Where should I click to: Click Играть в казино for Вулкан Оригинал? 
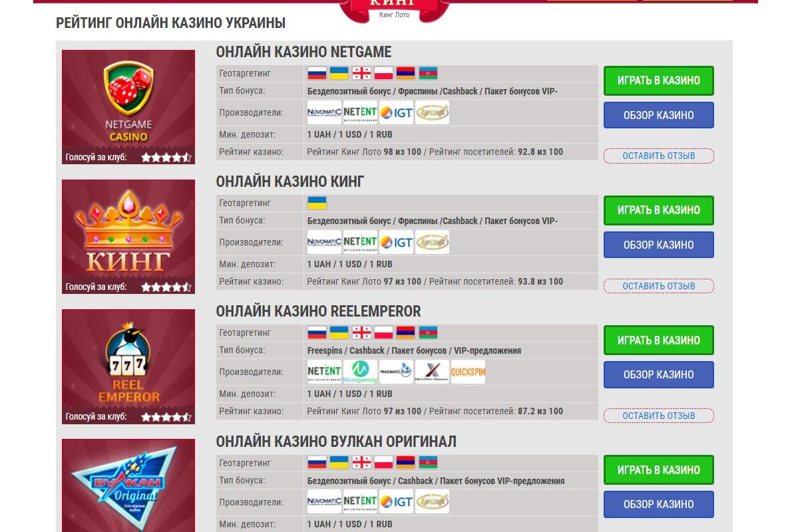coord(659,470)
